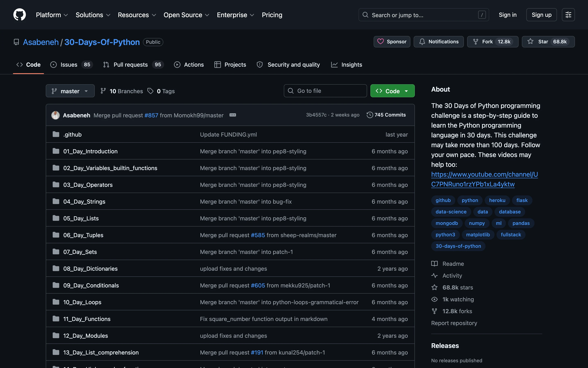Viewport: 588px width, 368px height.
Task: Switch to the Pull requests tab
Action: 133,64
